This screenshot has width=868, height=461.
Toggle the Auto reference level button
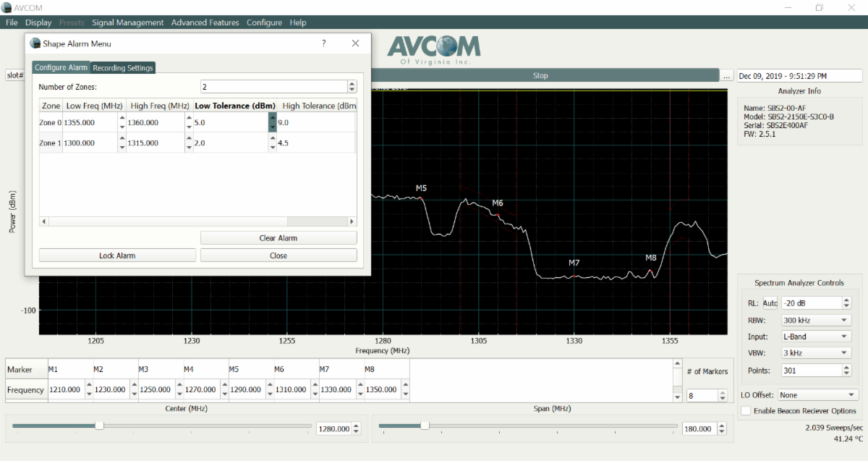pyautogui.click(x=770, y=303)
